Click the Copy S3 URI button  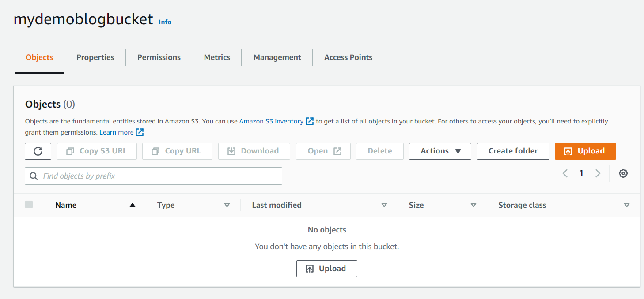coord(97,151)
